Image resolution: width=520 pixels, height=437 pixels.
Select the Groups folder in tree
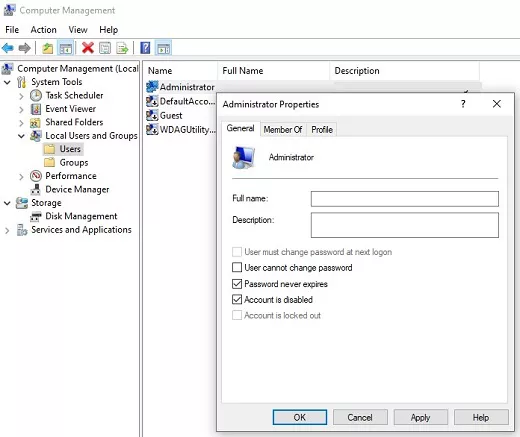tap(67, 163)
